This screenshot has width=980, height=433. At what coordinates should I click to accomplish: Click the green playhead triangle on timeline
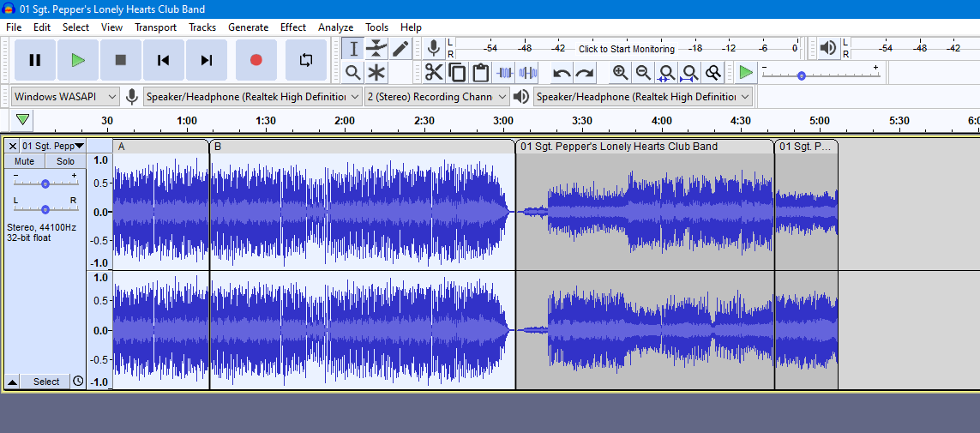[23, 119]
